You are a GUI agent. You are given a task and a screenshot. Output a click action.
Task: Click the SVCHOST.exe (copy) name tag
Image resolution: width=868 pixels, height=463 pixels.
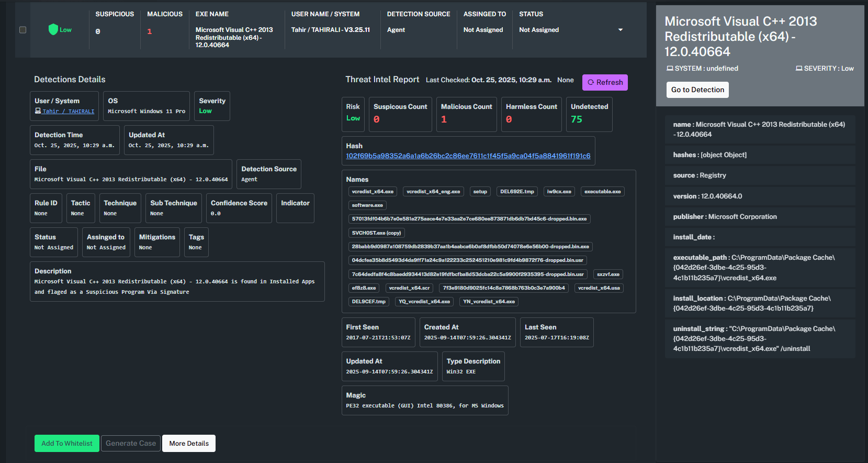[376, 233]
